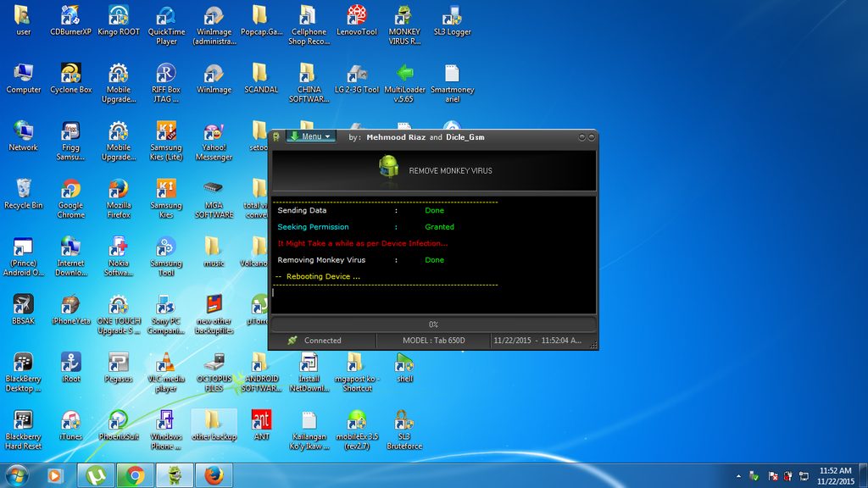
Task: Select the VLC media player shortcut
Action: 166,373
